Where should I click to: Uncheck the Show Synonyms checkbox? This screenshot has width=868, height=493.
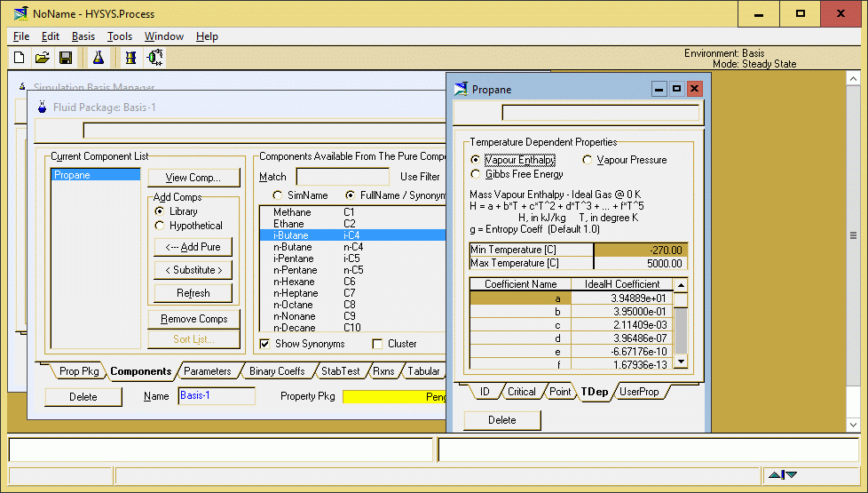pos(264,344)
